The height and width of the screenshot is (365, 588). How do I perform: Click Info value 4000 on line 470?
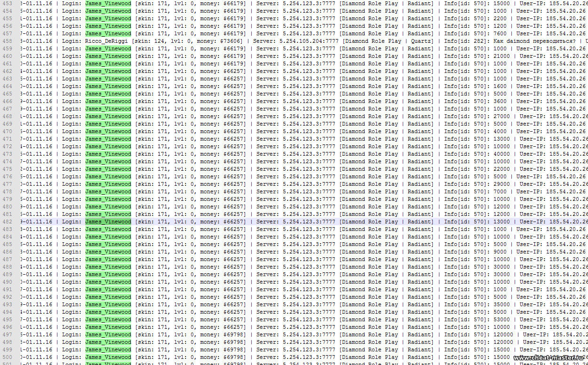(500, 131)
